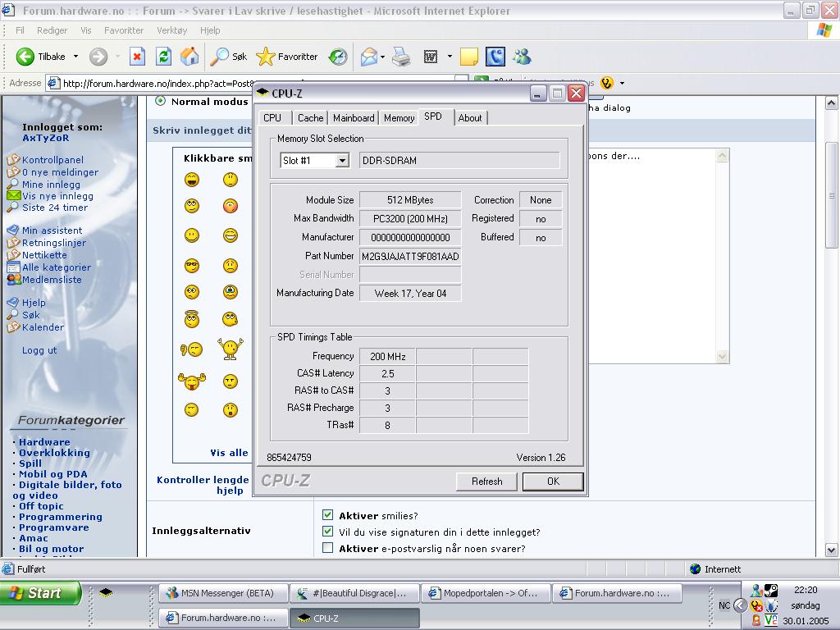Image resolution: width=840 pixels, height=630 pixels.
Task: Click the OK button in CPU-Z
Action: click(x=553, y=481)
